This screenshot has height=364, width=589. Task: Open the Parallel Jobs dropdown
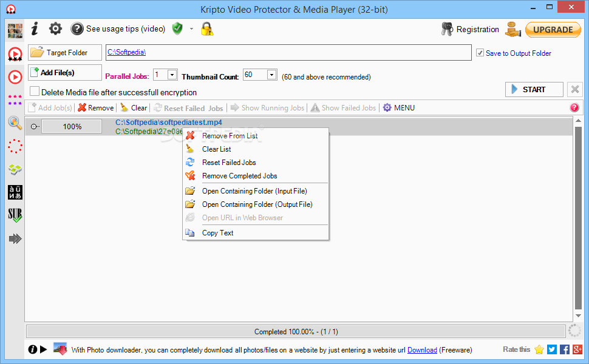click(x=172, y=75)
